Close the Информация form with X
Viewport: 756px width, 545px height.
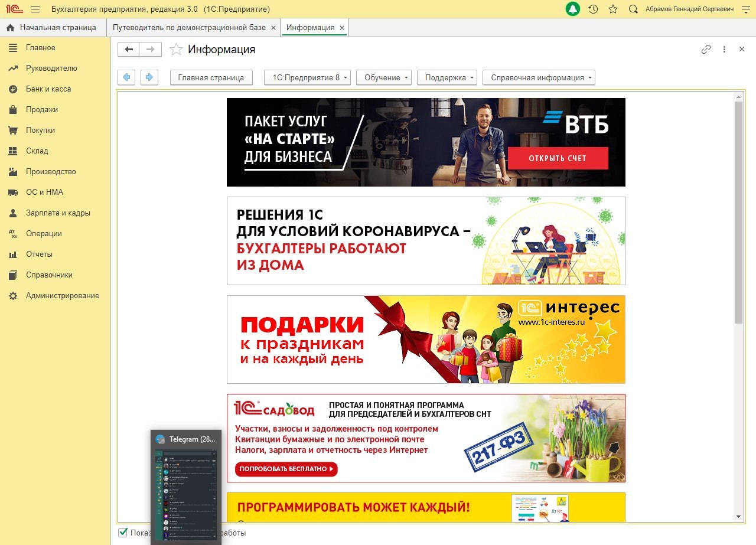[x=742, y=50]
